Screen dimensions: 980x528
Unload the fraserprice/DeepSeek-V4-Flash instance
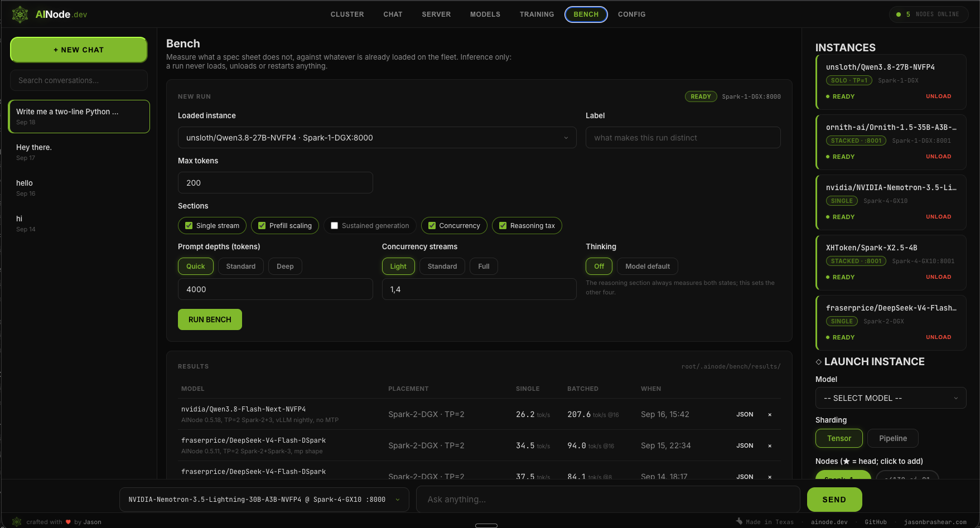939,337
